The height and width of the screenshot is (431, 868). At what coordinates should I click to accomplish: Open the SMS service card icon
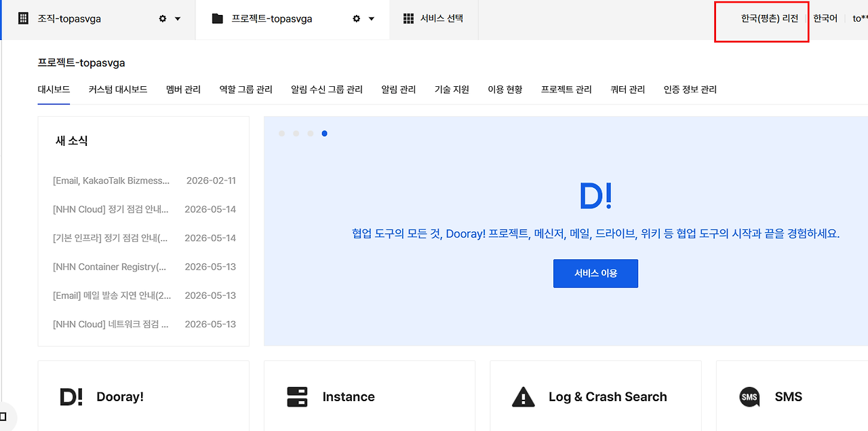pyautogui.click(x=749, y=397)
